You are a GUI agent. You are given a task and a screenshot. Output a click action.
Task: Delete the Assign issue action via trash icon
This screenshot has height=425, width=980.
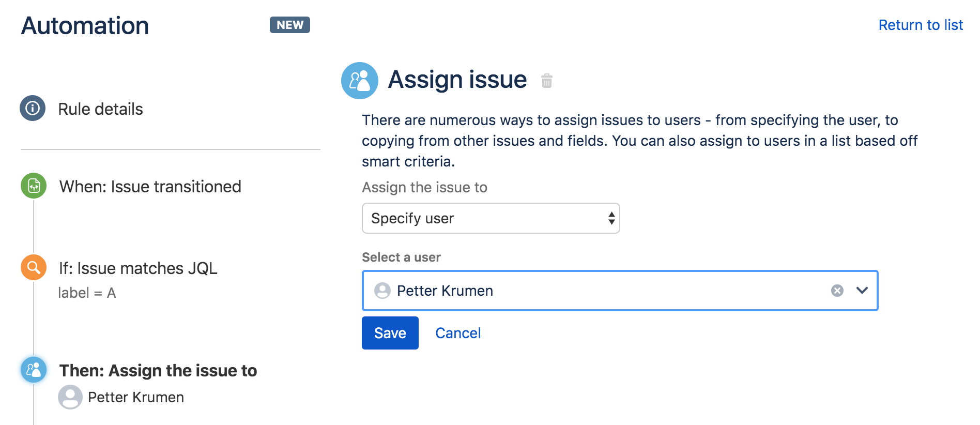coord(546,81)
